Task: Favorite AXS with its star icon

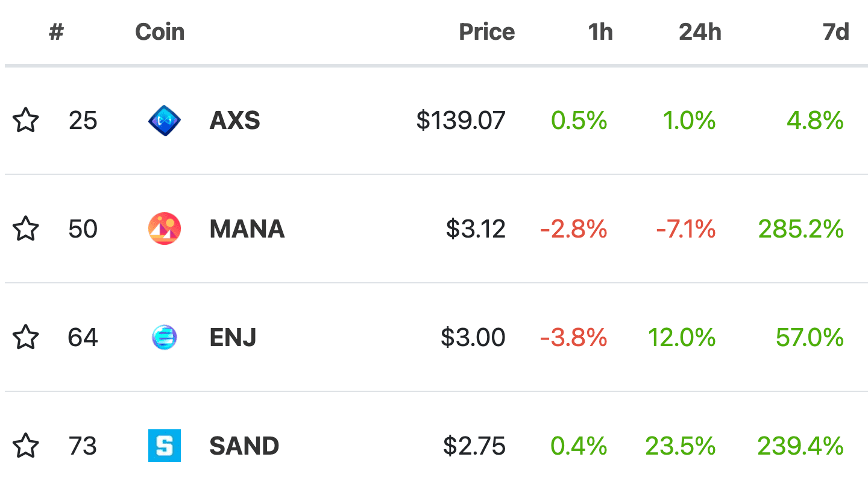Action: coord(25,121)
